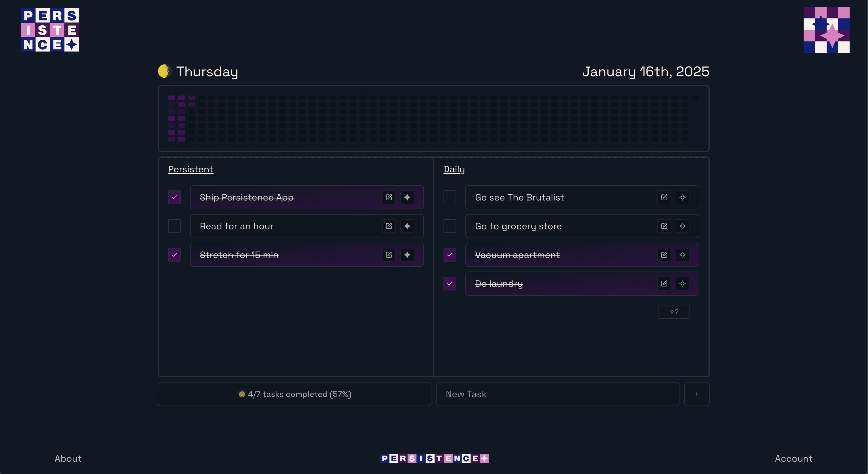Screen dimensions: 868x474
Task: Click the Persistent section heading
Action: click(x=190, y=169)
